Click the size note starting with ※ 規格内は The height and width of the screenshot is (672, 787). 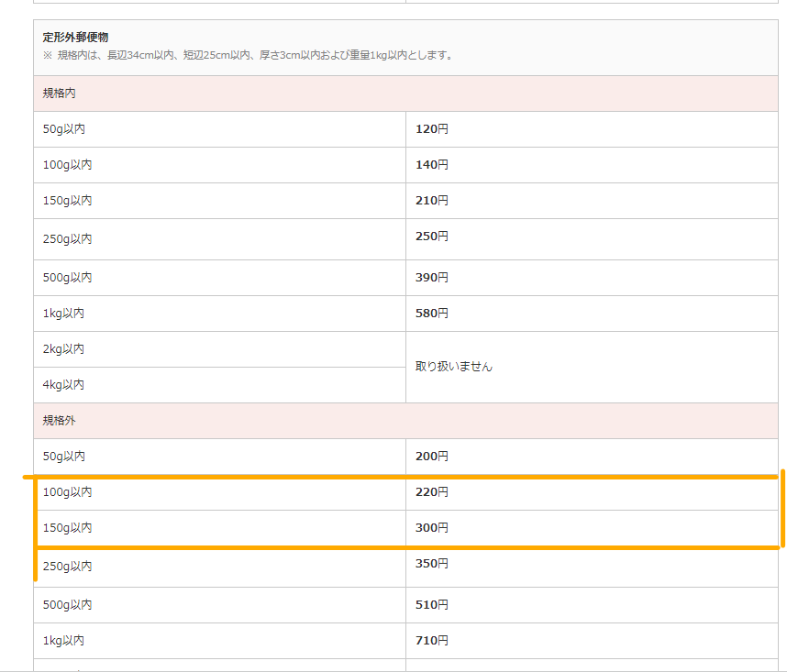click(248, 55)
